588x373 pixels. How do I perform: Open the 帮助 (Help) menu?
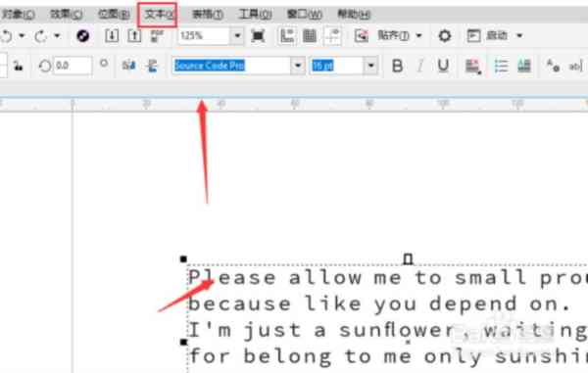[x=354, y=15]
